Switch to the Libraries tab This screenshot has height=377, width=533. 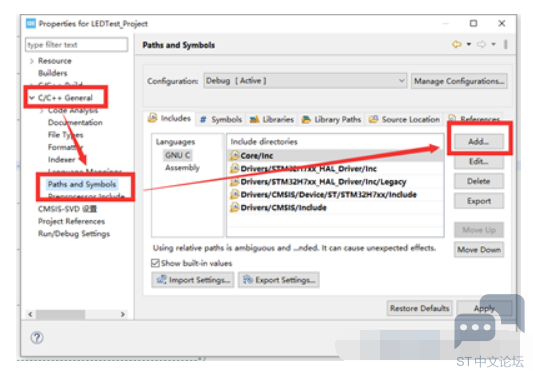pos(272,119)
